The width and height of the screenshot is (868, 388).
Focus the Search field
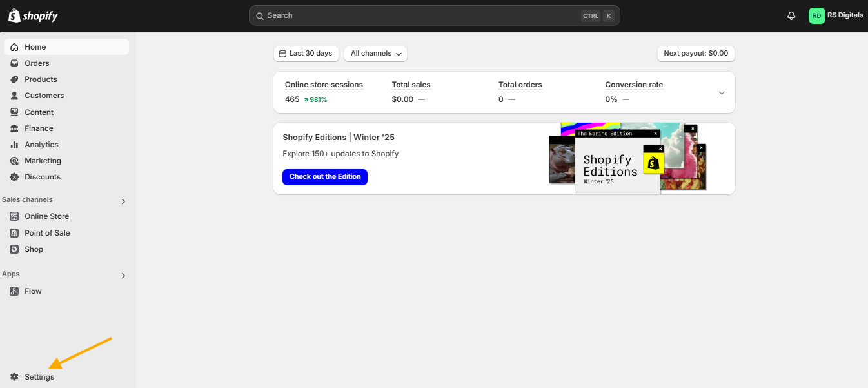coord(435,15)
